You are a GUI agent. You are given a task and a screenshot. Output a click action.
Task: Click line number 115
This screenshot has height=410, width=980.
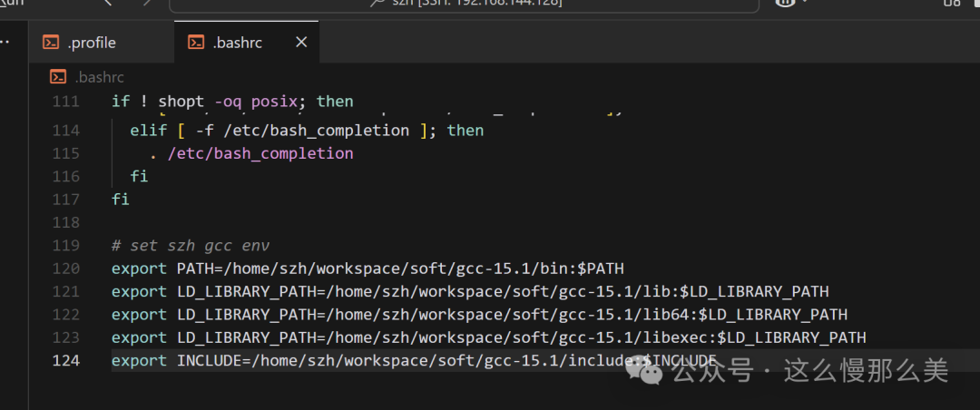[65, 154]
